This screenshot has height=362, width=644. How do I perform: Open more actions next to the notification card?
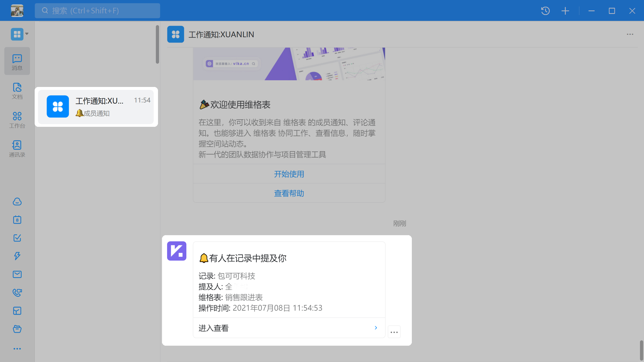[394, 332]
